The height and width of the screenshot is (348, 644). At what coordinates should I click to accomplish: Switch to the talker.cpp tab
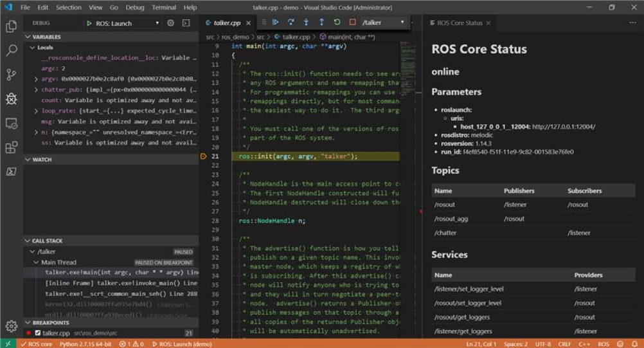tap(227, 23)
